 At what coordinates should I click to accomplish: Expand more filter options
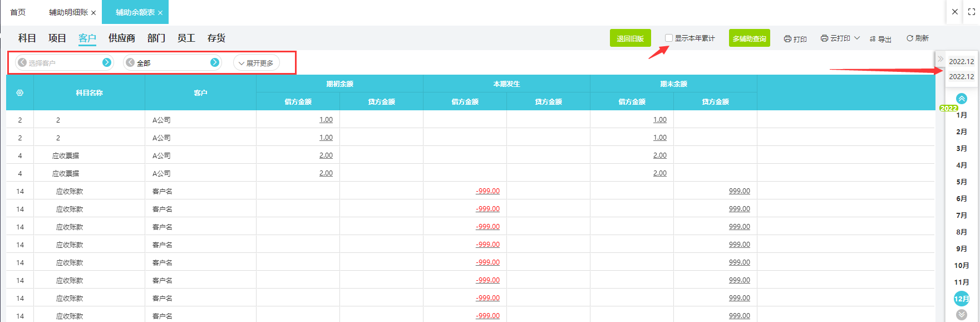click(x=257, y=63)
